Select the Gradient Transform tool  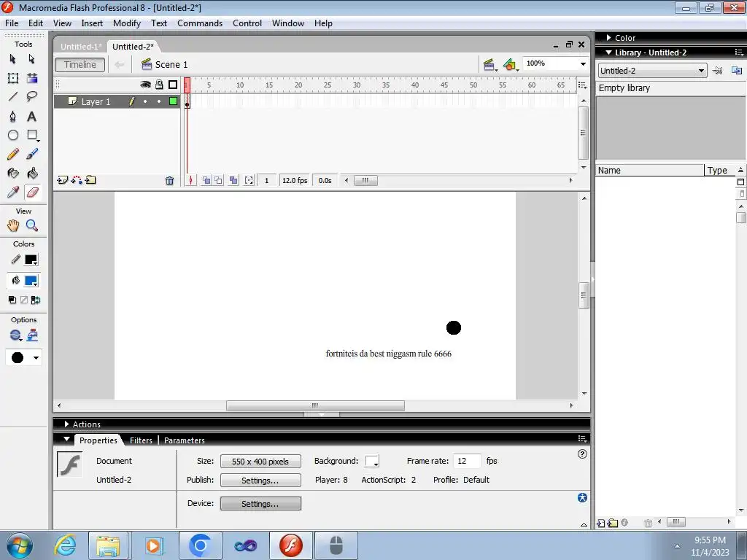(x=32, y=78)
